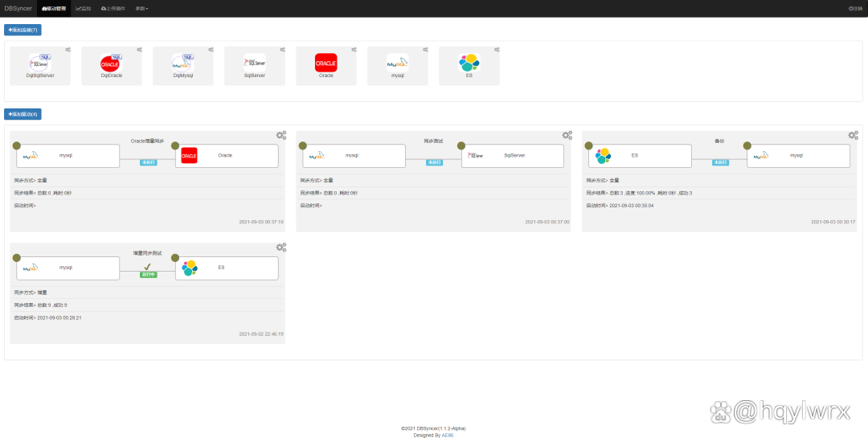Image resolution: width=868 pixels, height=442 pixels.
Task: Click the gear icon on the mysql connection card
Action: [x=425, y=50]
